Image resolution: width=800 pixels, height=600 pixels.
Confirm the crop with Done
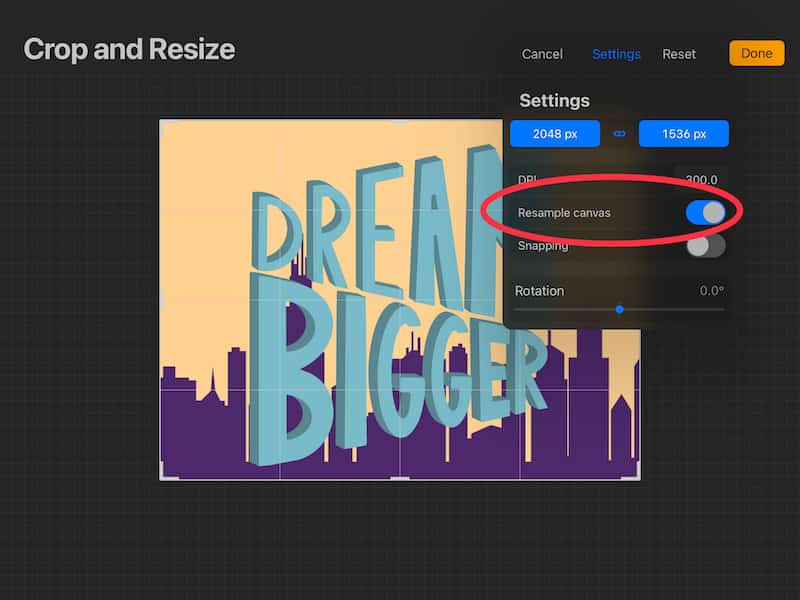(x=756, y=53)
